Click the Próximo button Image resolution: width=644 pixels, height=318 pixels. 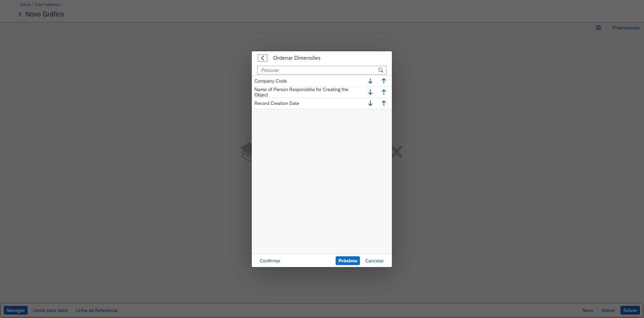[347, 261]
